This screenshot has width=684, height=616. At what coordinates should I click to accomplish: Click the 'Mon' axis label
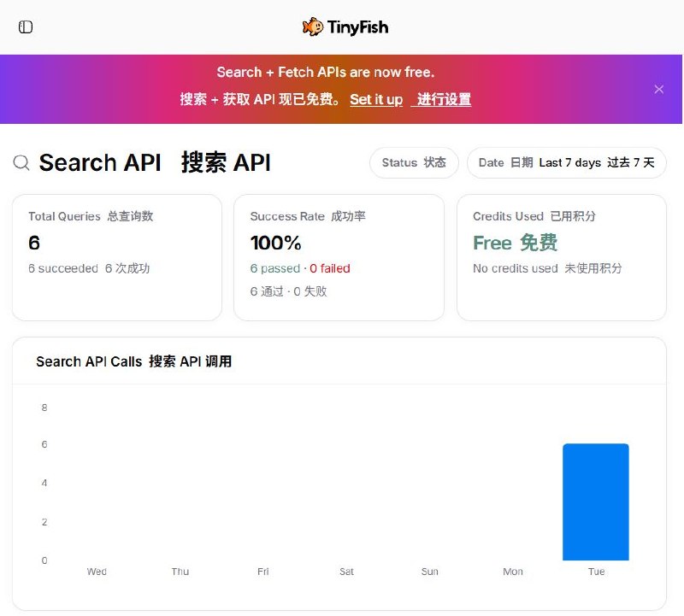[x=512, y=572]
